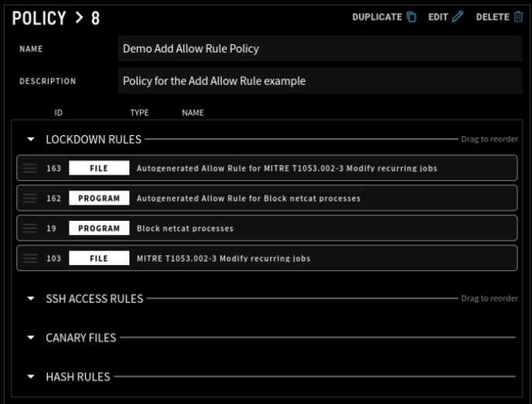The image size is (532, 404).
Task: Select 'MITRE T1053.002-3 Modify recurring jobs' rule name
Action: pos(223,259)
